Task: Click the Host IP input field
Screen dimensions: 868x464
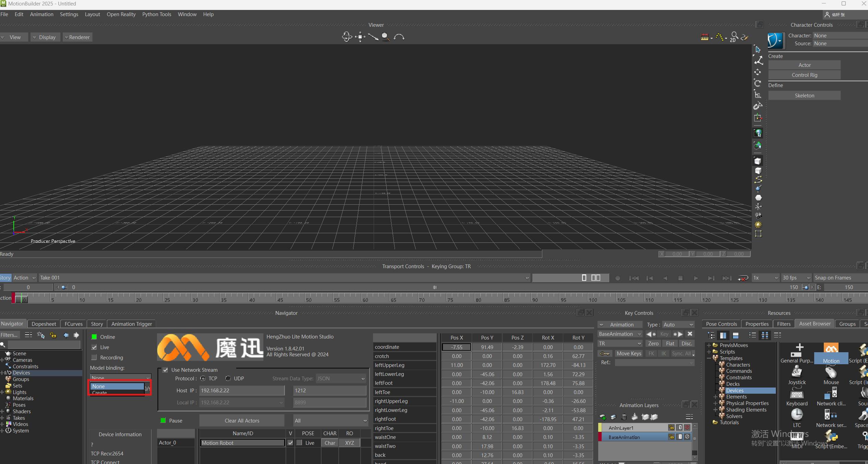Action: coord(242,390)
